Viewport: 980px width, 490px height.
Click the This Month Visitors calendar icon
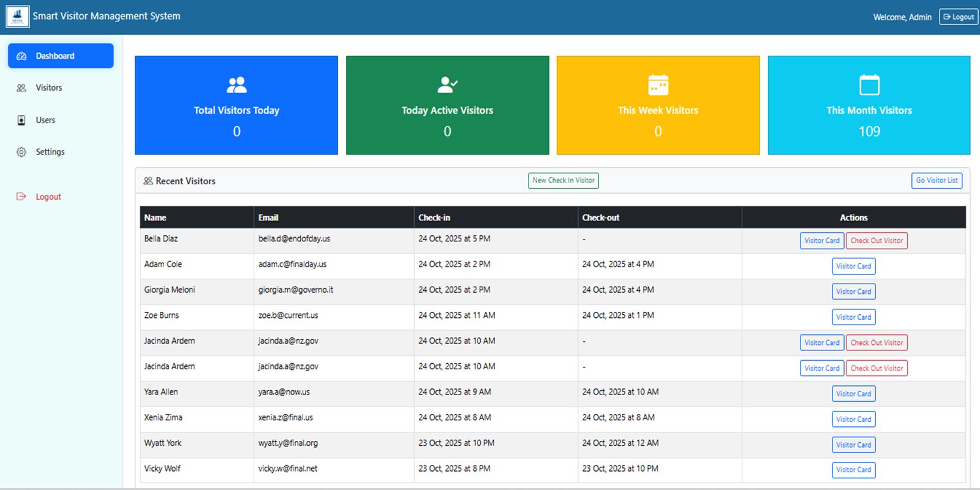pos(869,85)
